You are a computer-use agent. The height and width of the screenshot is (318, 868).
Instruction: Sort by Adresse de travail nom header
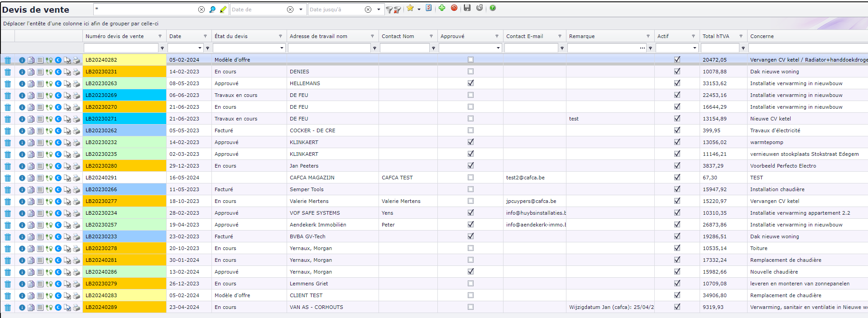(x=318, y=36)
